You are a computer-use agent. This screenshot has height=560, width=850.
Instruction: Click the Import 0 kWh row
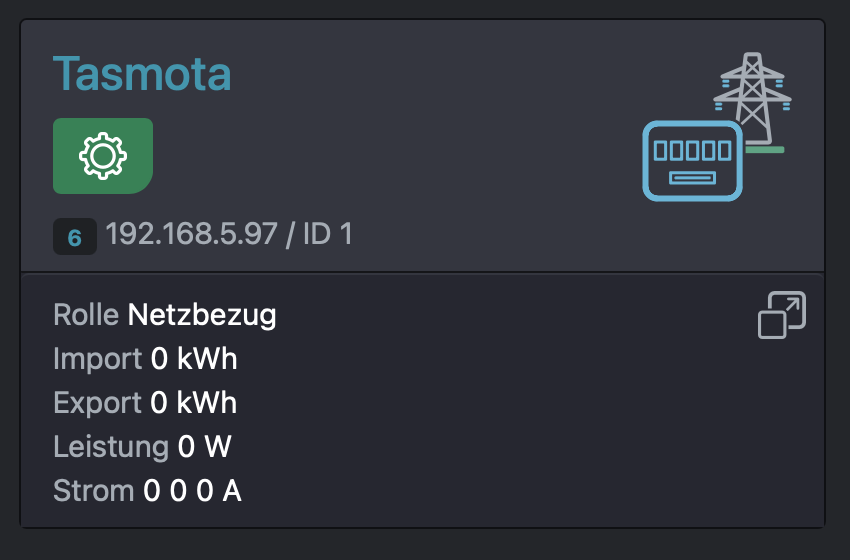pyautogui.click(x=145, y=359)
